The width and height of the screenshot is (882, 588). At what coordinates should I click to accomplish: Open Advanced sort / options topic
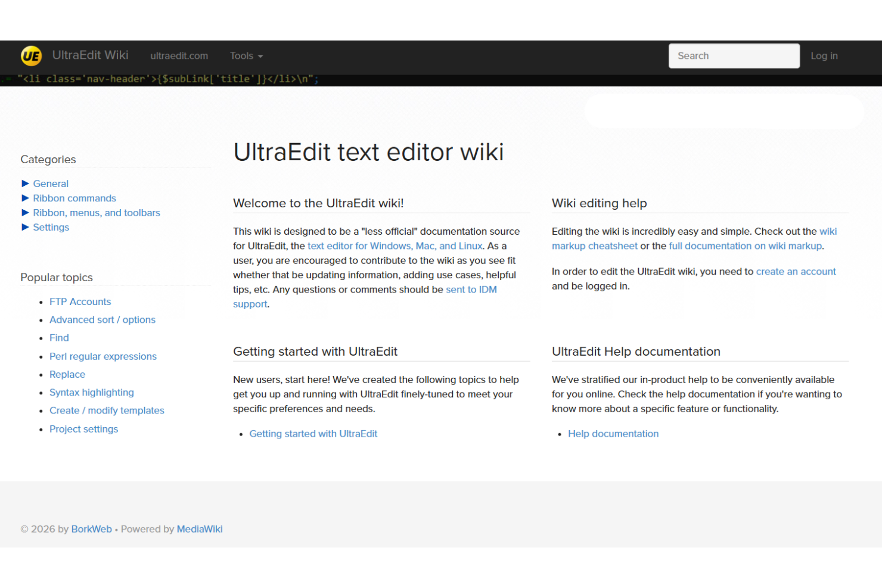[x=103, y=319]
